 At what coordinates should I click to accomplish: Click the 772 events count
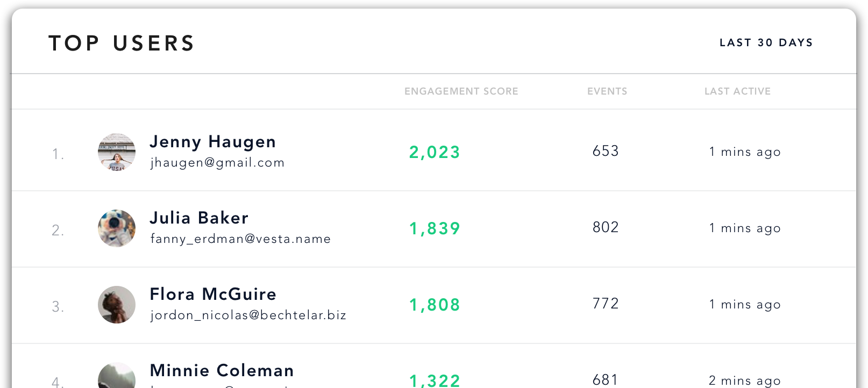pyautogui.click(x=606, y=304)
